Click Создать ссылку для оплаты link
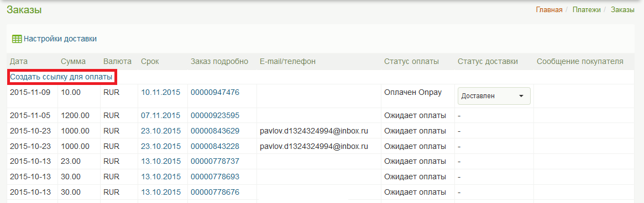 [61, 77]
